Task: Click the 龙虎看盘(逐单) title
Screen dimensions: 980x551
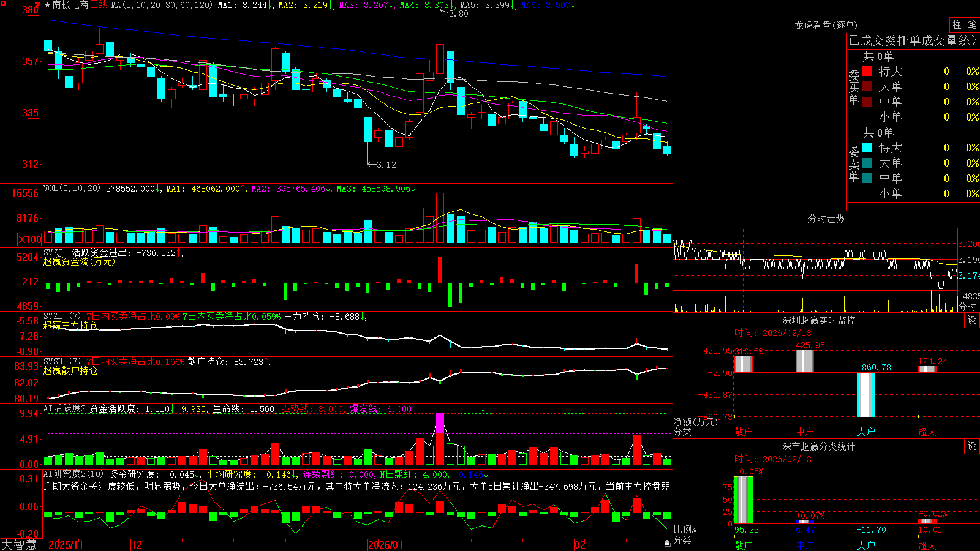Action: coord(826,25)
